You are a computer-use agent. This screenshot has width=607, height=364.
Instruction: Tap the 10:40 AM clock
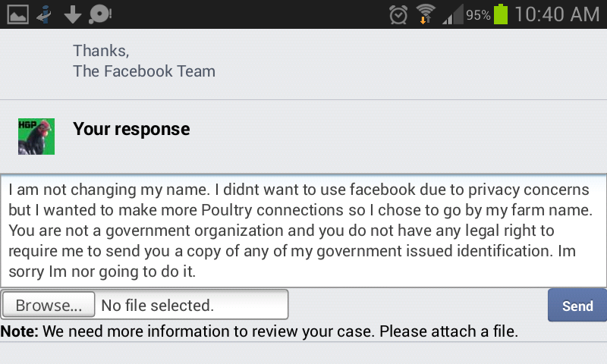[x=556, y=14]
